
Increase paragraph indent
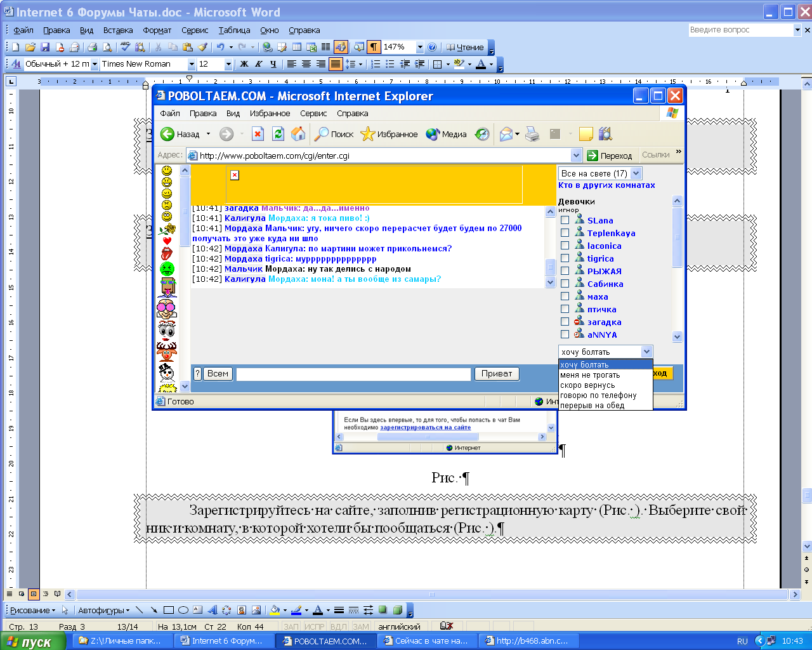(419, 64)
